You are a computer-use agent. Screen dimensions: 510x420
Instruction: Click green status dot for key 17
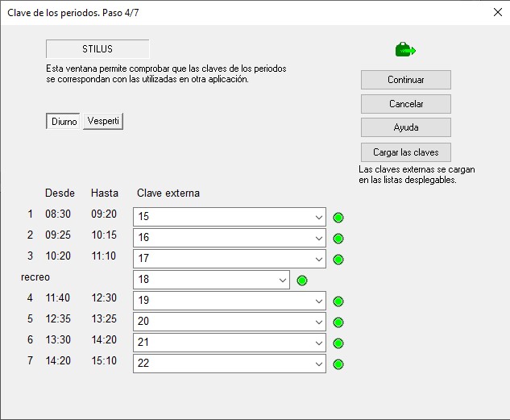click(338, 260)
